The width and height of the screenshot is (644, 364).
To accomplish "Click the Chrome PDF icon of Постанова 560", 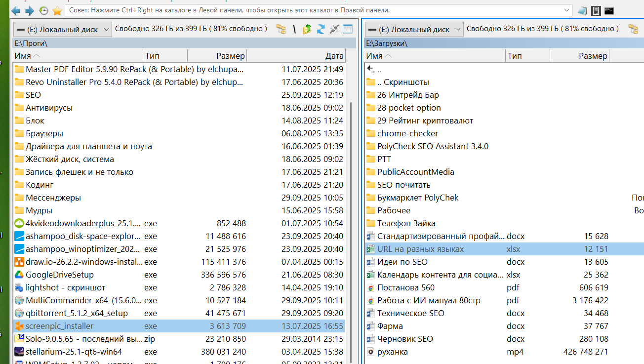I will 371,287.
